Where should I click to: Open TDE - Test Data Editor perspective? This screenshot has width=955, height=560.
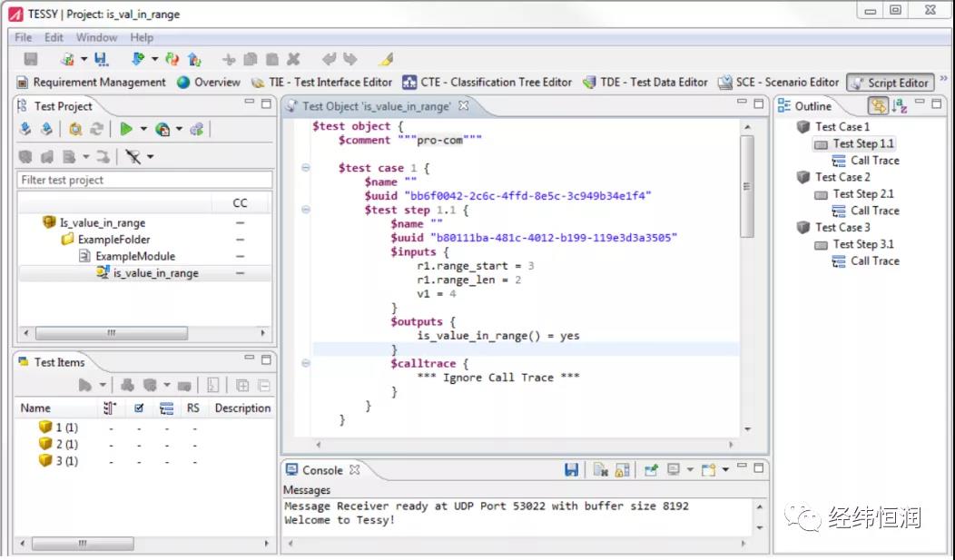point(645,83)
